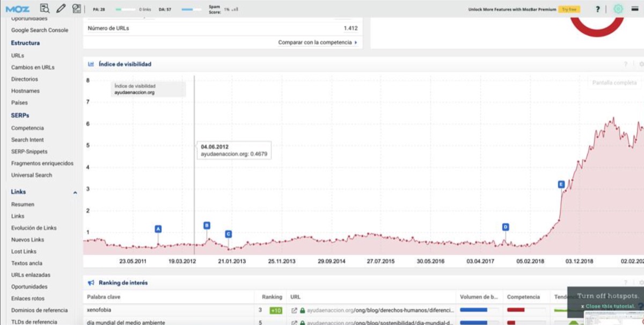Viewport: 644px width, 325px height.
Task: Click the megaphone icon beside Ranking de interés
Action: (91, 283)
